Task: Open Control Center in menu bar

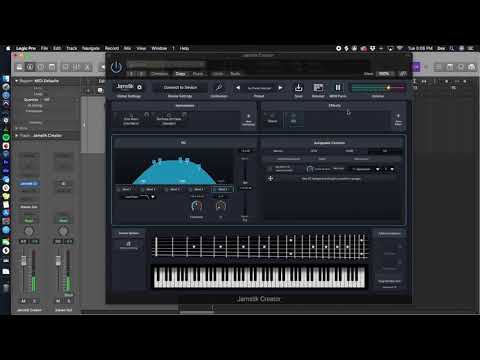Action: coord(462,48)
